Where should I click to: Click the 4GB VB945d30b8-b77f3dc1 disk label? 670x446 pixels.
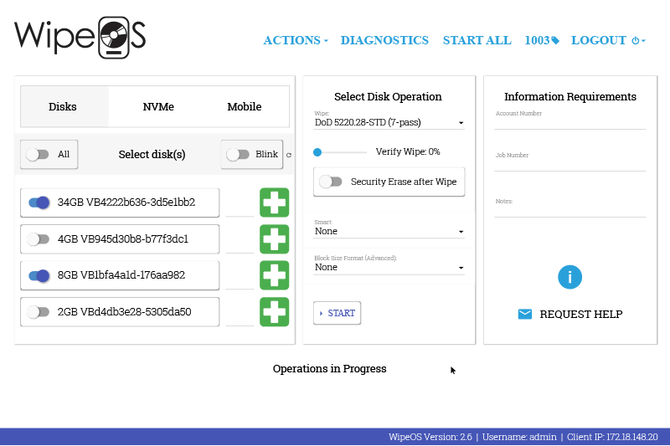coord(123,239)
